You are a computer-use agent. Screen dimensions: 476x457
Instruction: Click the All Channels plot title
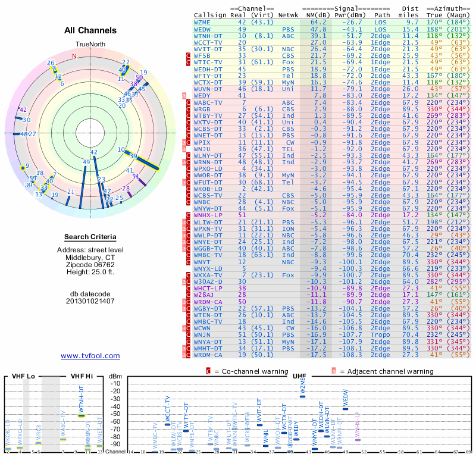pos(90,30)
